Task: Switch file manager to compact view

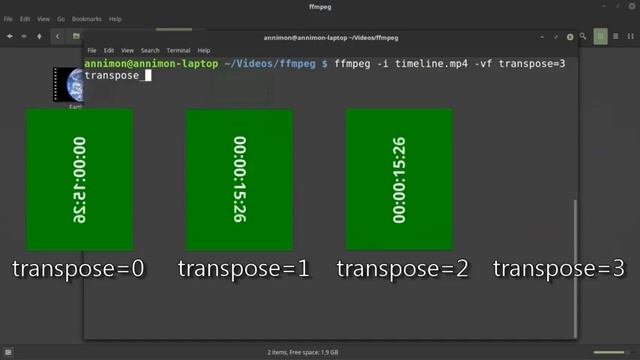Action: point(631,36)
